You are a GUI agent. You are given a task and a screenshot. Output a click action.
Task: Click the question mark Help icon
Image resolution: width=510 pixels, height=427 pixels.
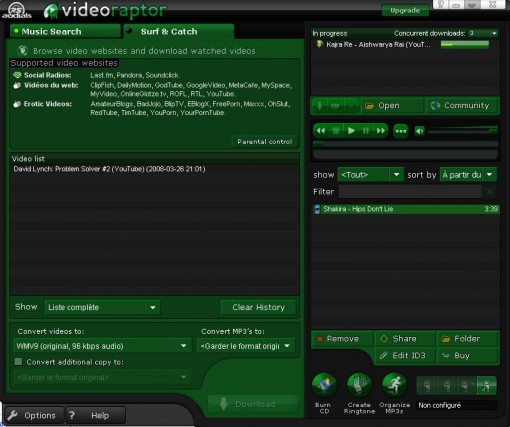coord(72,415)
